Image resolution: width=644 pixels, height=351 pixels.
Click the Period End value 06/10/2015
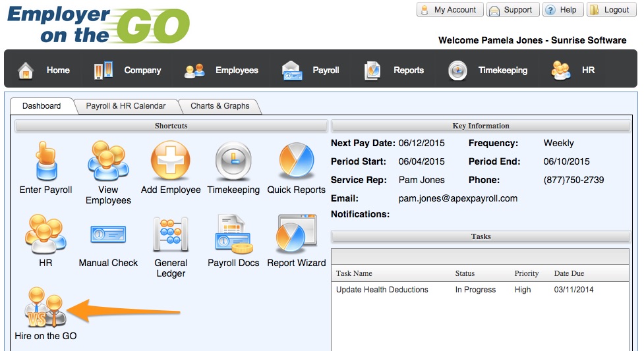(566, 161)
